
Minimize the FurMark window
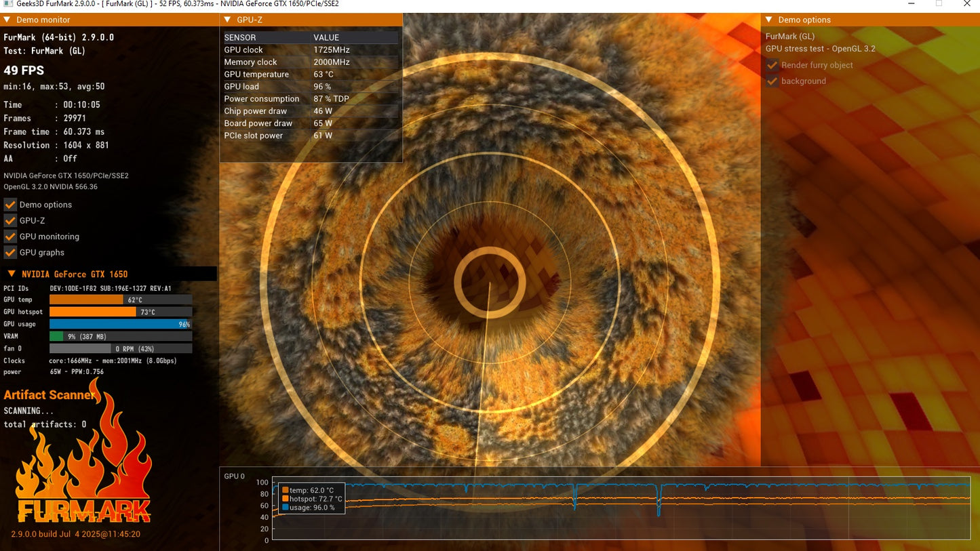pos(911,4)
